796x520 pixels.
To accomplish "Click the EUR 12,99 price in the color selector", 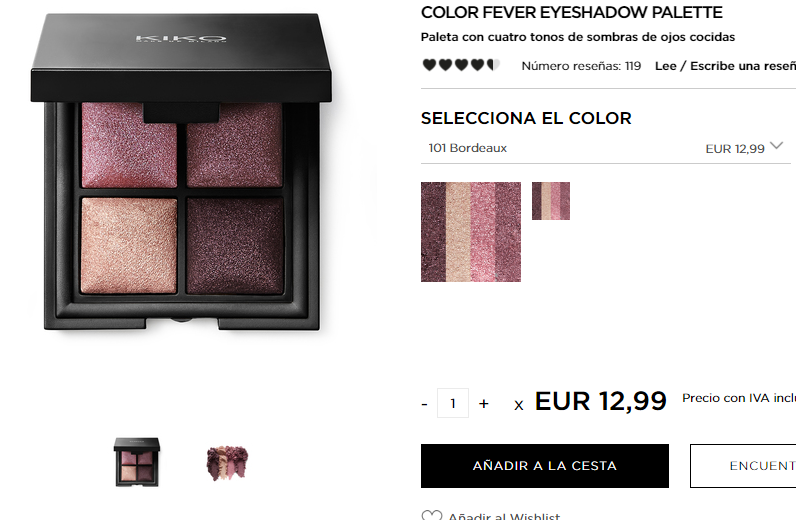I will [735, 149].
